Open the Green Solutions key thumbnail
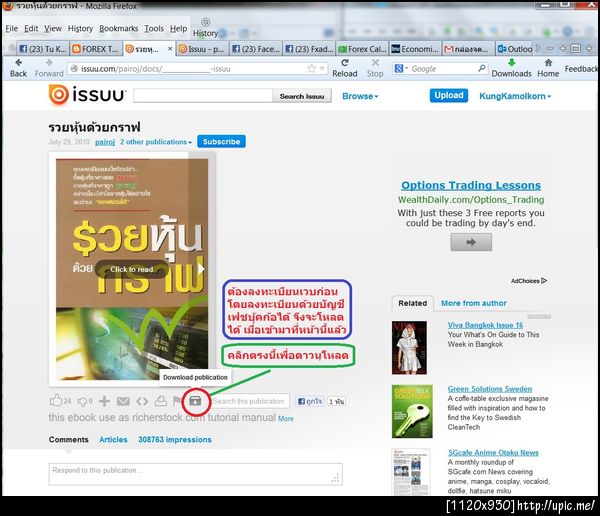This screenshot has width=600, height=516. tap(412, 411)
